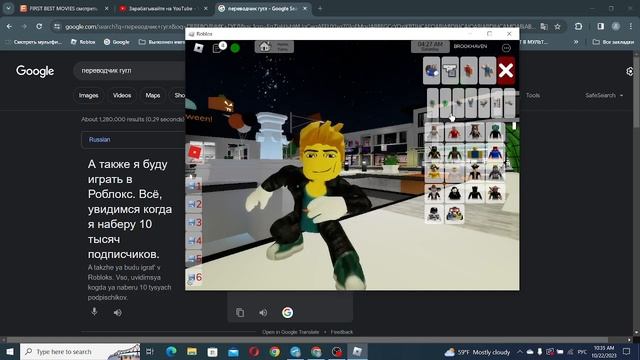Click the red Roblox logo tile at left
640x360 pixels.
coord(195,152)
